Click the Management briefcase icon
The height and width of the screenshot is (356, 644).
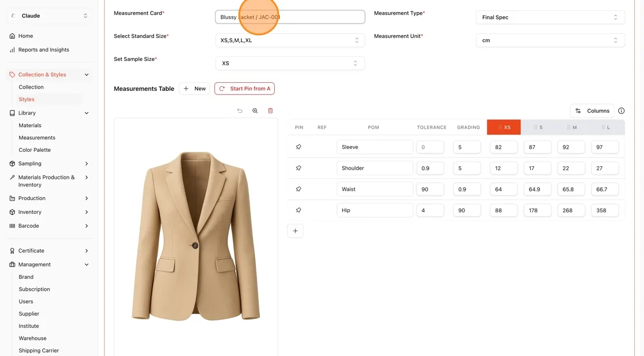[x=12, y=265]
